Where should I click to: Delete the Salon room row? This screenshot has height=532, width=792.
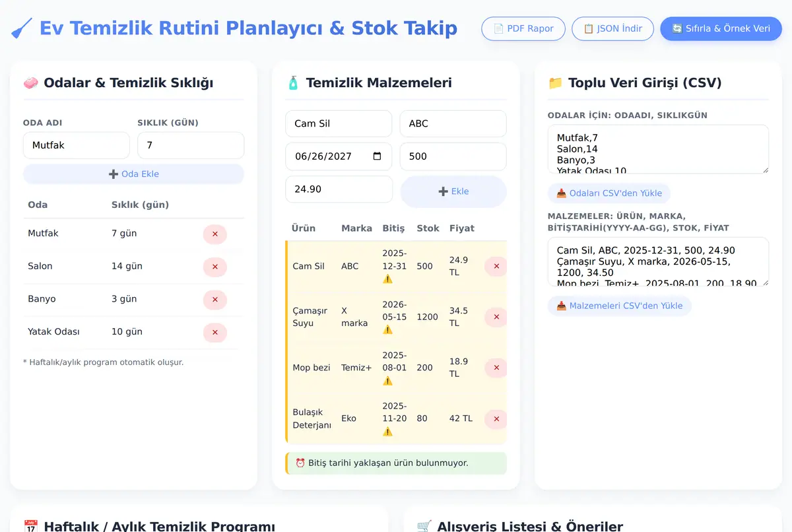click(214, 267)
